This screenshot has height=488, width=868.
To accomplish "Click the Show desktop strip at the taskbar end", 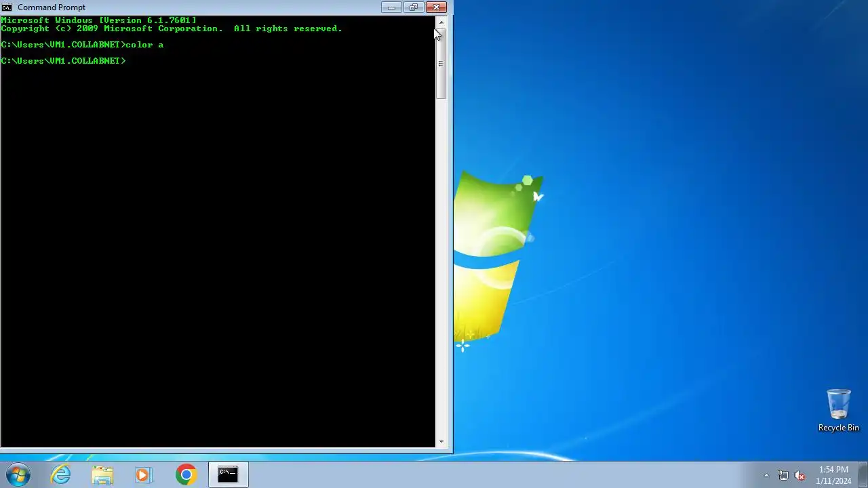I will (863, 474).
